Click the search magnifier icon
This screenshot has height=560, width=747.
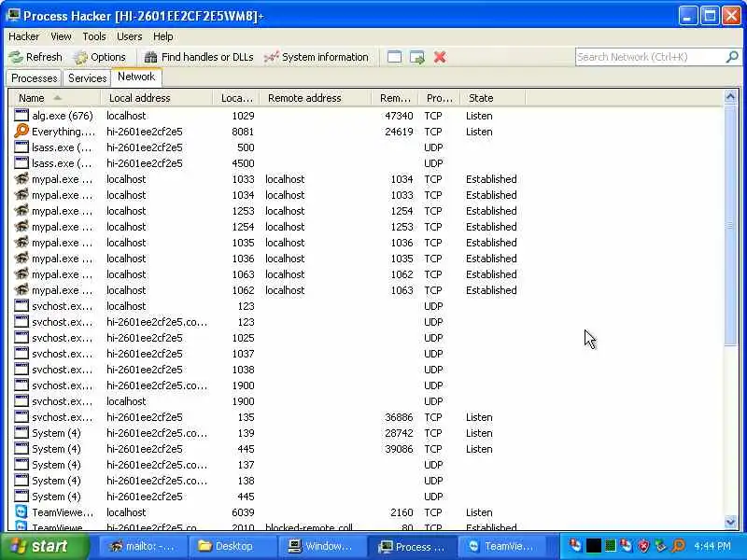point(732,57)
